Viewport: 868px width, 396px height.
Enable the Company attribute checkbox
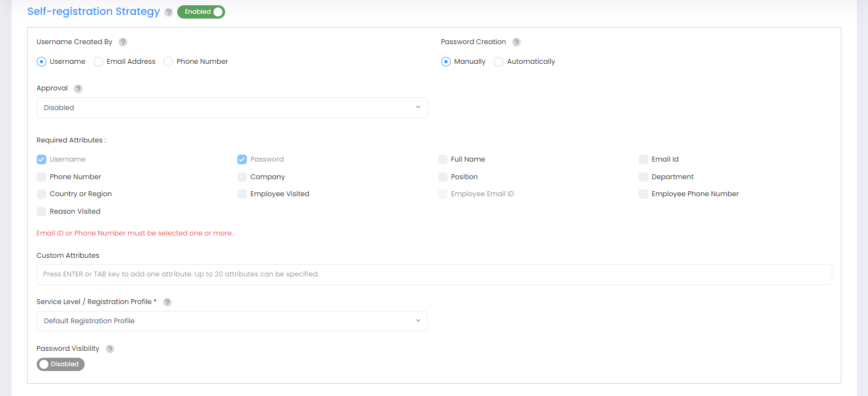pos(242,177)
